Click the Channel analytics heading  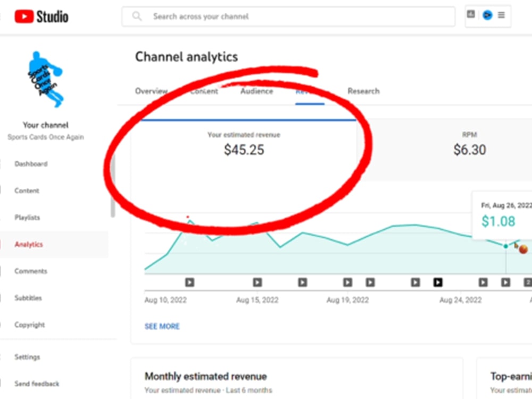click(x=187, y=57)
